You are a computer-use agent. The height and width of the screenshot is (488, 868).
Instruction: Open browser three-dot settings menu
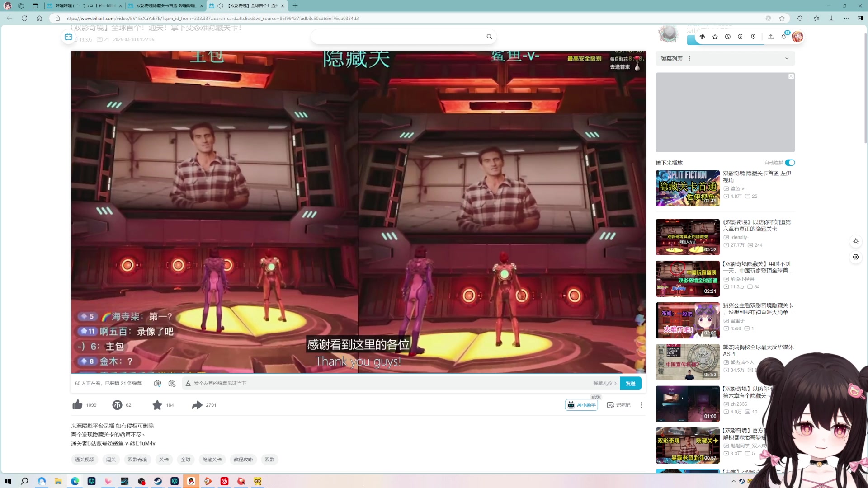(846, 18)
